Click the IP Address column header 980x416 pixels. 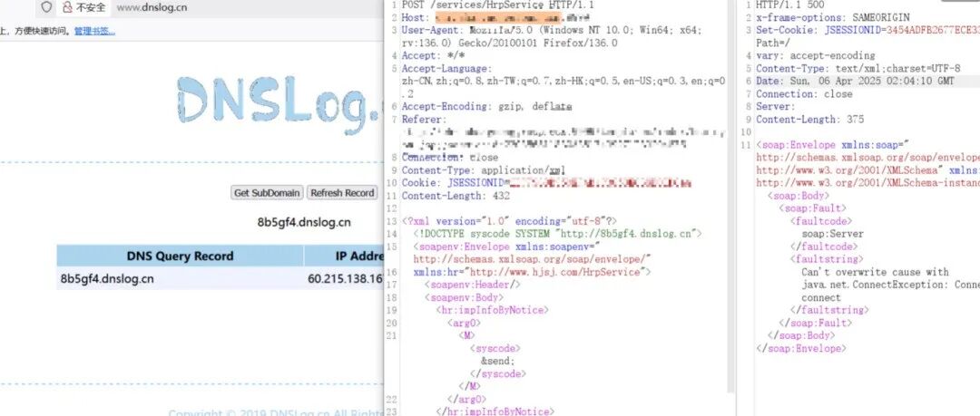344,256
